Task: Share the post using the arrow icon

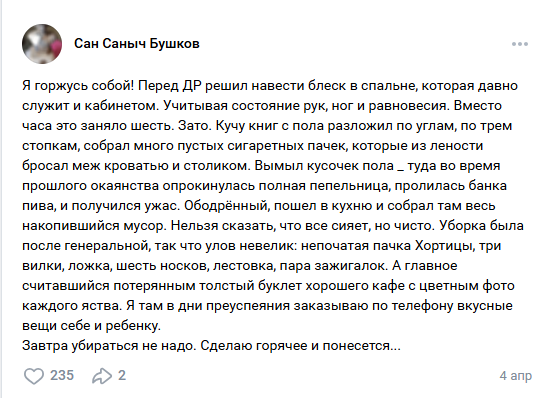Action: pyautogui.click(x=102, y=376)
